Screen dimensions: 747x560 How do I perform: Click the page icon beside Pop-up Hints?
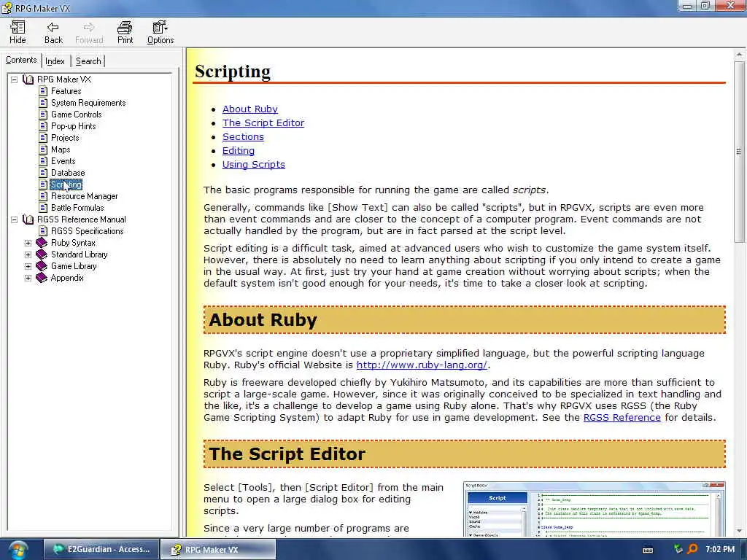43,126
